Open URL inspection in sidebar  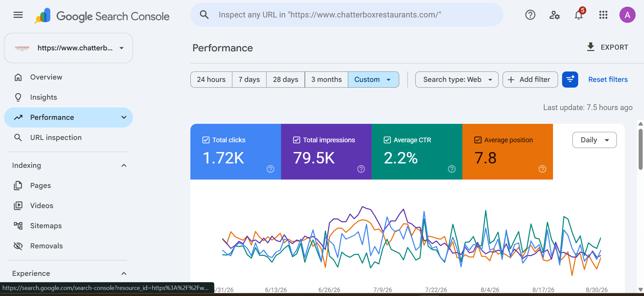coord(68,138)
